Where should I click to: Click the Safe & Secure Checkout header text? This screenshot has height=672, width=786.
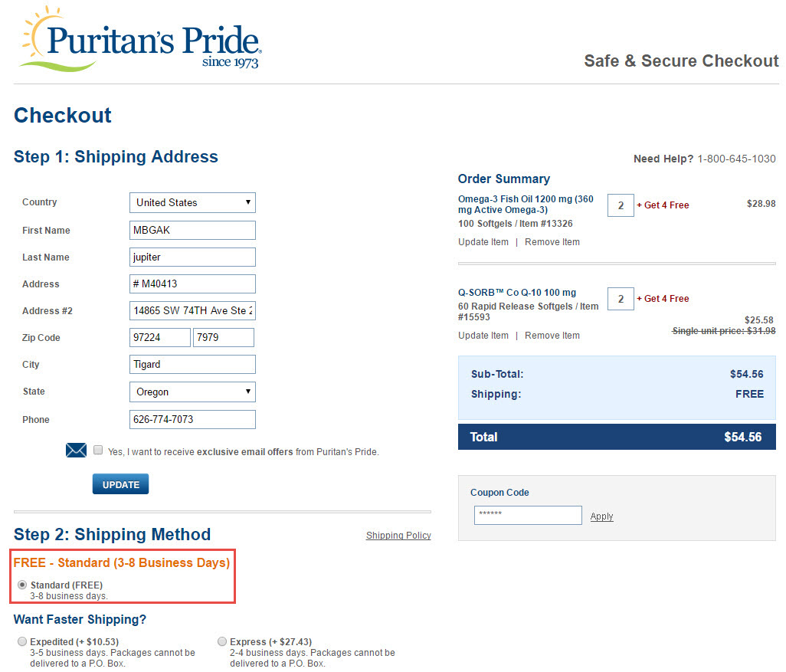point(681,61)
